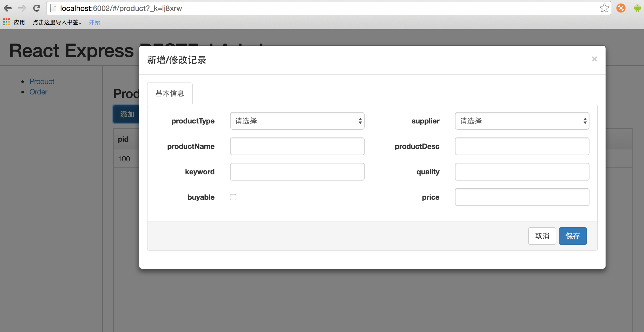Click the orange extension icon
Viewport: 644px width, 332px height.
621,8
